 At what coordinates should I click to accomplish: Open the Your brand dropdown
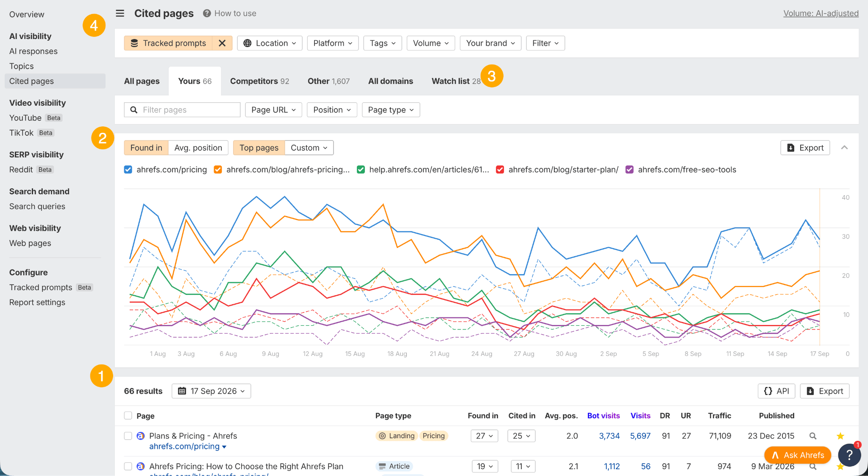pyautogui.click(x=491, y=43)
